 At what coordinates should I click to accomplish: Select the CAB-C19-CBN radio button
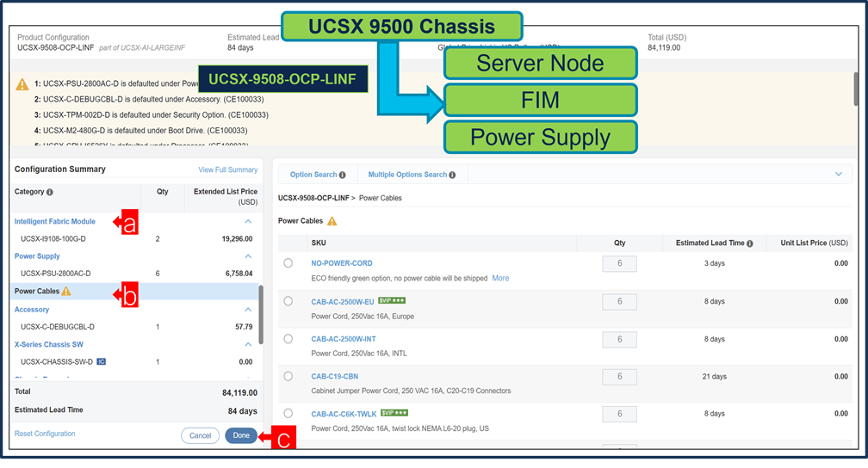288,376
